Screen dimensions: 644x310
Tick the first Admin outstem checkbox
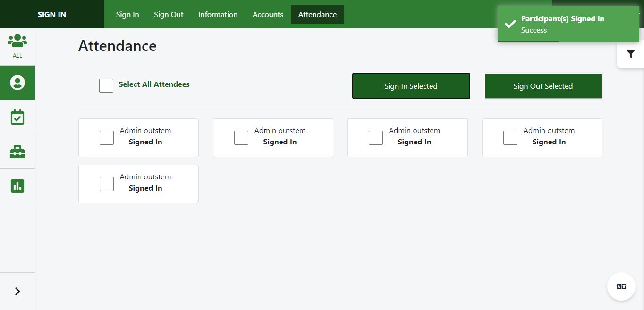(x=107, y=138)
